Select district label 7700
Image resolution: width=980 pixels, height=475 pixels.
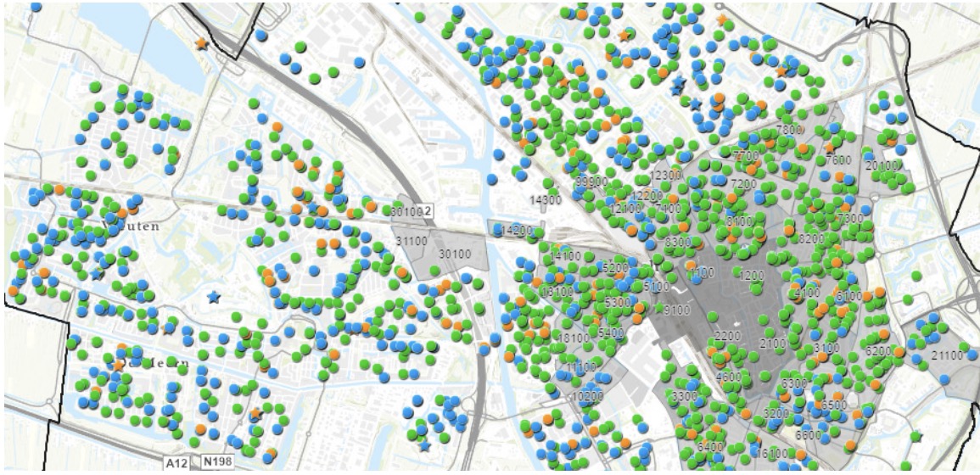point(747,155)
